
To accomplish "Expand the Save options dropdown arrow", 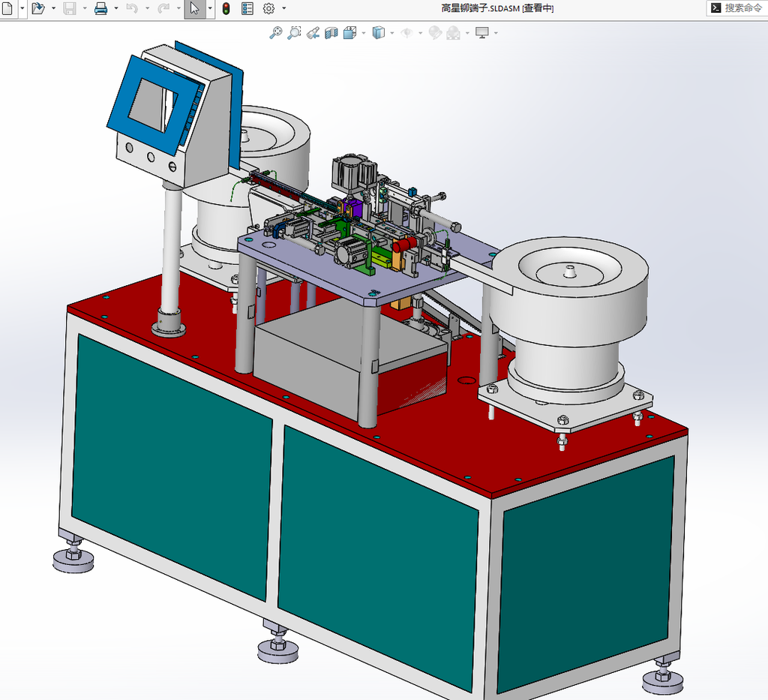I will pos(85,8).
